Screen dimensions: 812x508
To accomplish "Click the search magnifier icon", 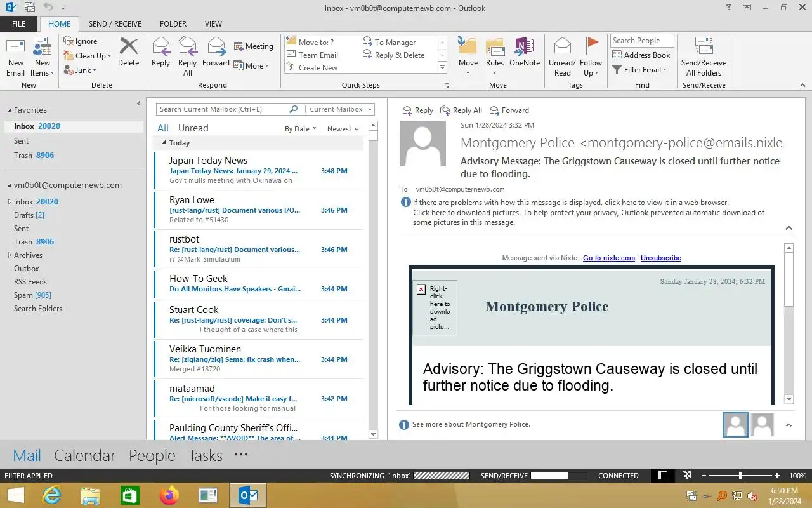I will (293, 109).
